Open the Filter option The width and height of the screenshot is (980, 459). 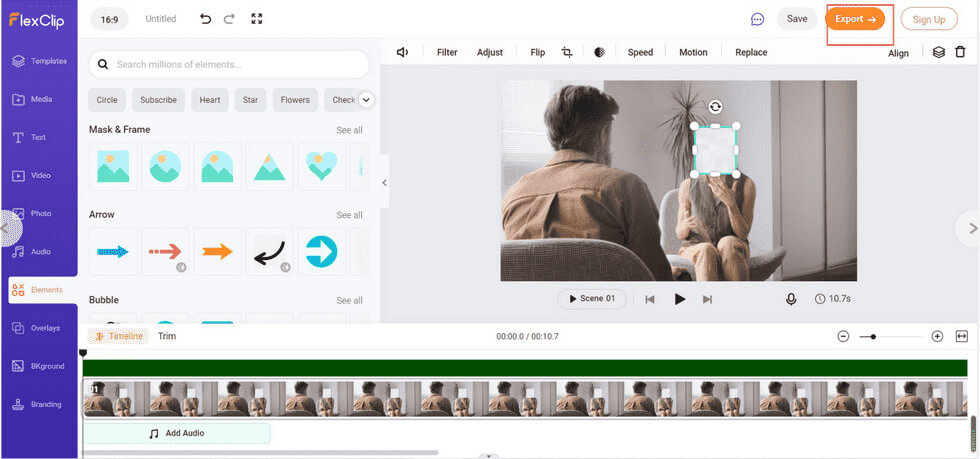(447, 53)
